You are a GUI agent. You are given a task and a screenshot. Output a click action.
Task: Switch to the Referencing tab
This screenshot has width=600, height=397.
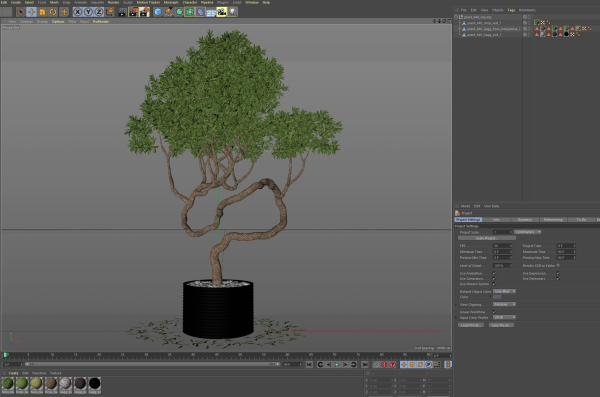point(553,220)
